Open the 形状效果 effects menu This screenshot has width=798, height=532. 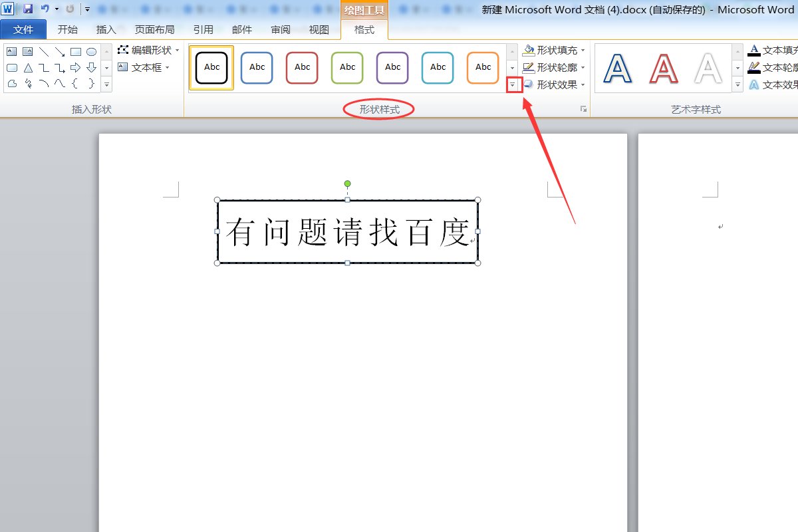pos(554,84)
